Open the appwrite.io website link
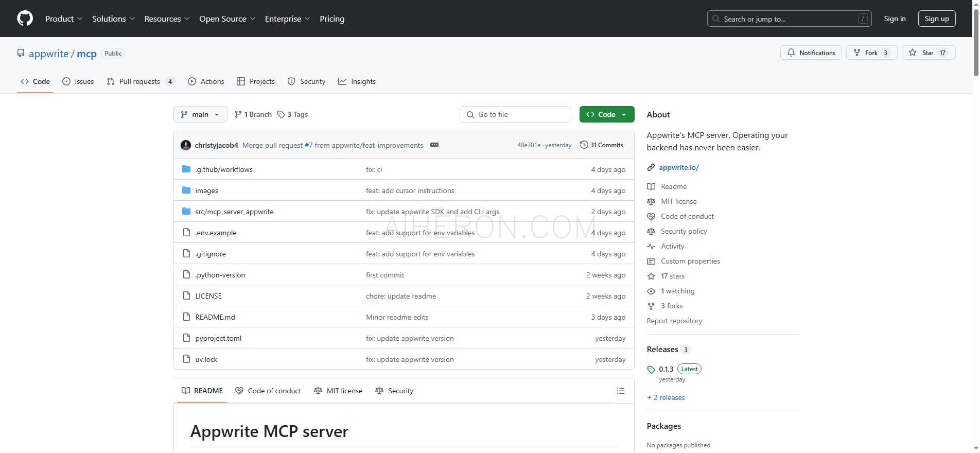Screen dimensions: 980x453 (679, 167)
